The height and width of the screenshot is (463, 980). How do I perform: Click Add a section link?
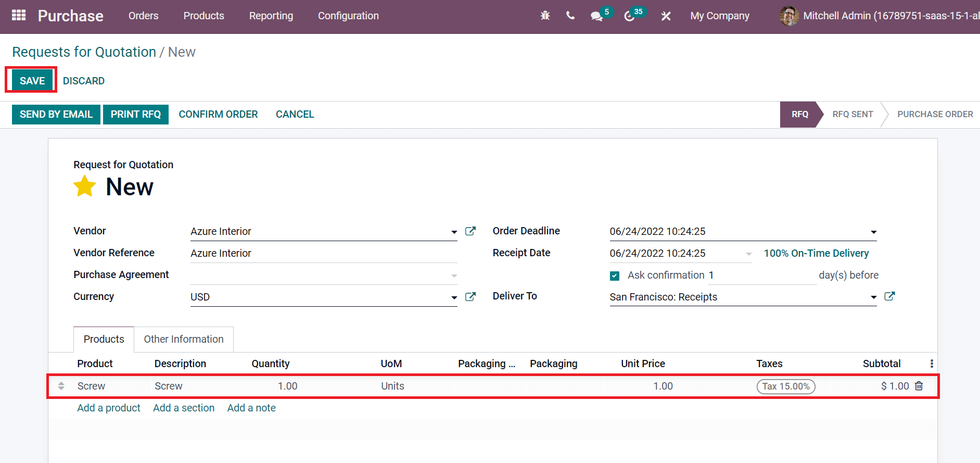click(x=184, y=408)
